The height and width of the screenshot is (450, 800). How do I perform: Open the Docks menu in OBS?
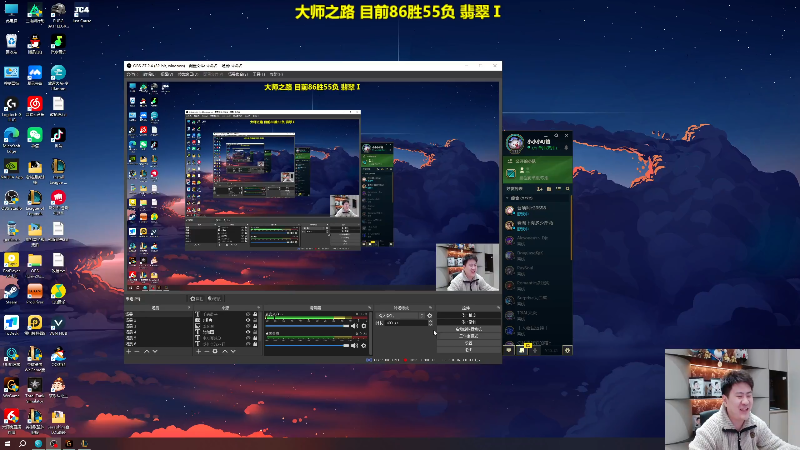188,74
